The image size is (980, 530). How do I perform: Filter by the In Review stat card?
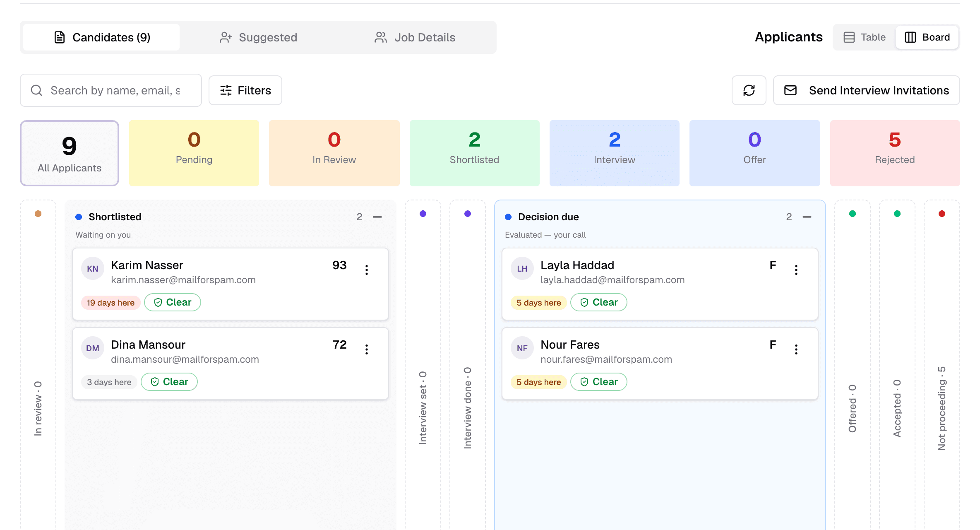point(334,153)
